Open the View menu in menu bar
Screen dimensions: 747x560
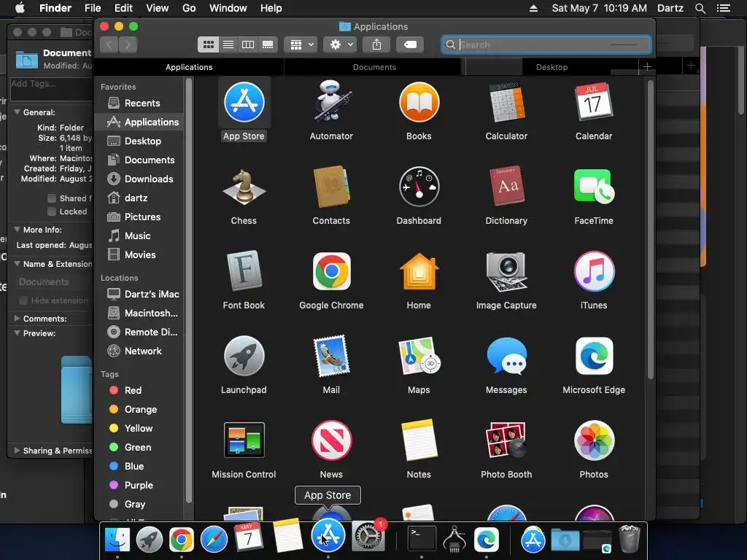click(x=158, y=8)
